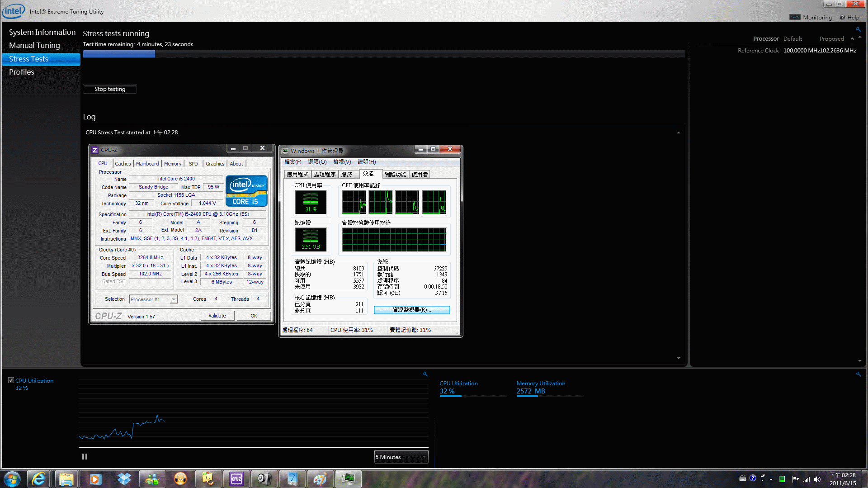
Task: Open the Processor #1 selection dropdown
Action: (153, 299)
